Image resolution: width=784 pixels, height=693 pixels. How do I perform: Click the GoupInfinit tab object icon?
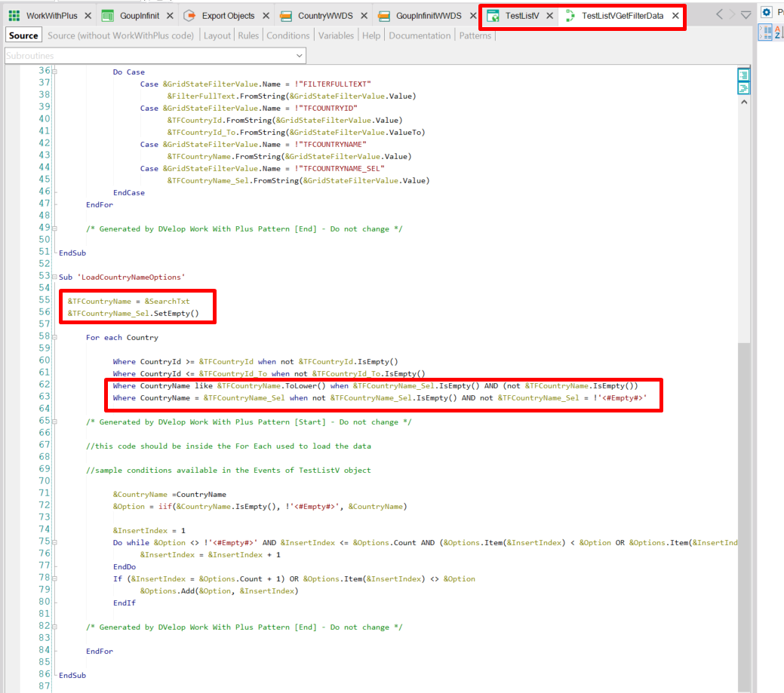click(x=107, y=16)
